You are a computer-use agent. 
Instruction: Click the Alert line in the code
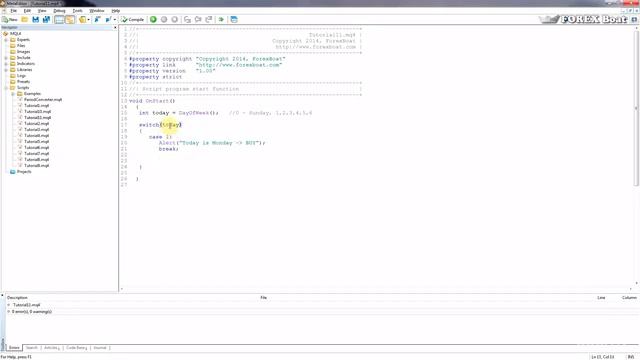[212, 143]
